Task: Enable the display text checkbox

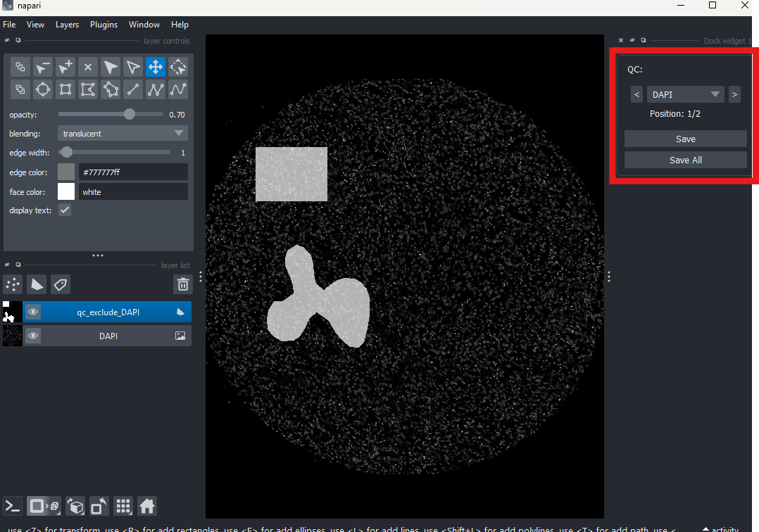Action: click(x=64, y=210)
